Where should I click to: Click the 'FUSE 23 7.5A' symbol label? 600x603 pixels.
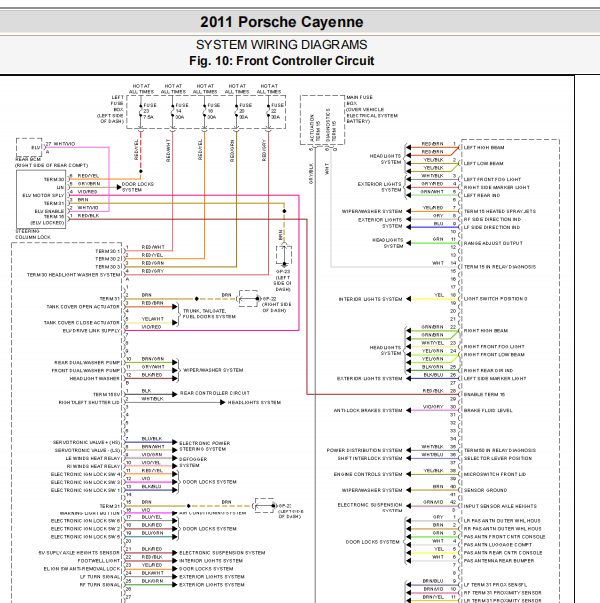tap(150, 111)
